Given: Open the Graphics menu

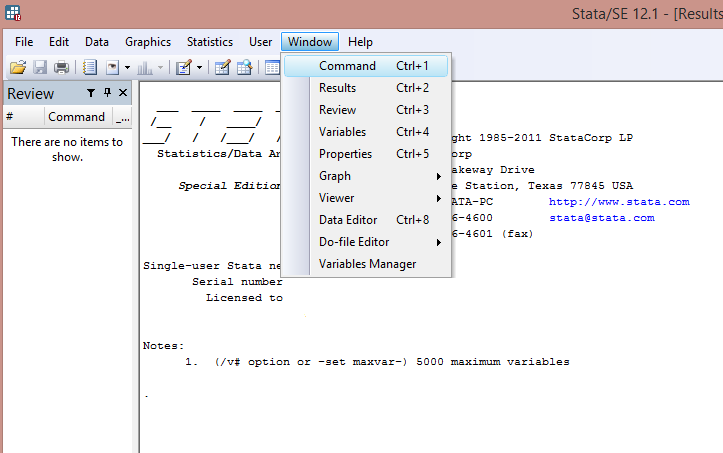Looking at the screenshot, I should coord(148,42).
